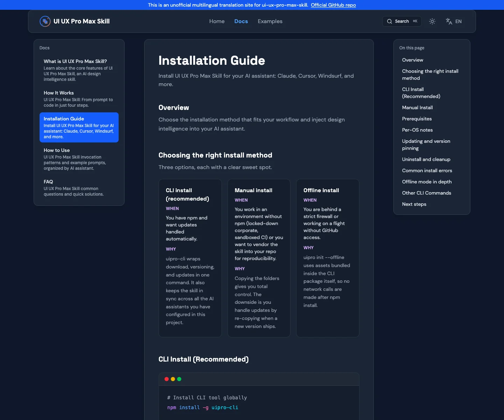The height and width of the screenshot is (420, 504).
Task: Click the WHEN label in Manual install card
Action: 241,200
